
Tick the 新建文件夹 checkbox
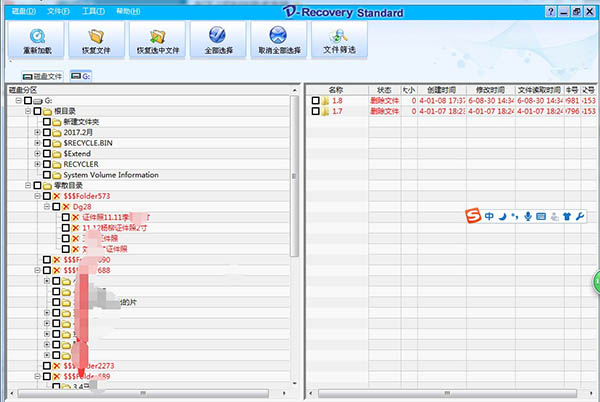tap(47, 122)
